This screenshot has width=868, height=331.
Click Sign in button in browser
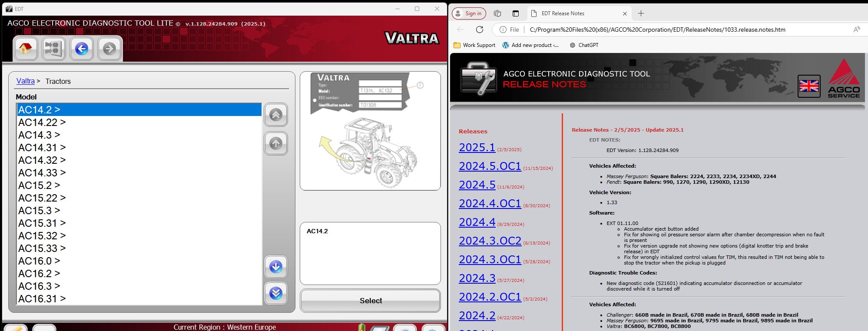tap(469, 13)
